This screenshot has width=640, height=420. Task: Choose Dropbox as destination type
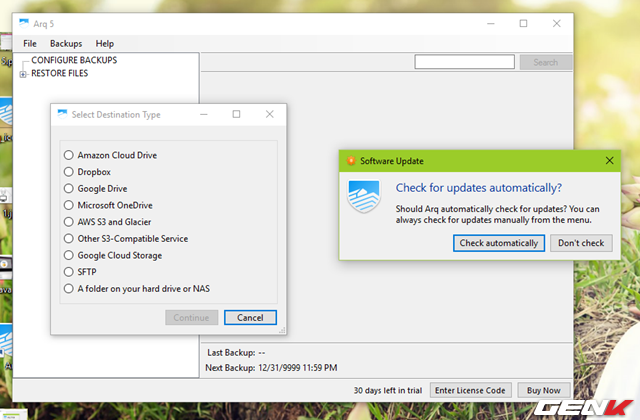(x=69, y=172)
